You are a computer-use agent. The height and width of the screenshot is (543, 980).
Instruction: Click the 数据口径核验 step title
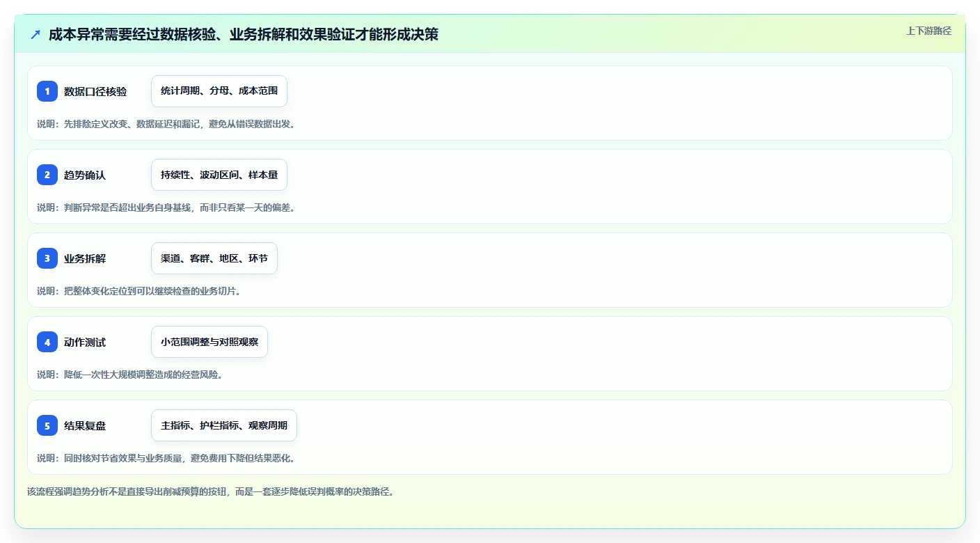tap(95, 91)
